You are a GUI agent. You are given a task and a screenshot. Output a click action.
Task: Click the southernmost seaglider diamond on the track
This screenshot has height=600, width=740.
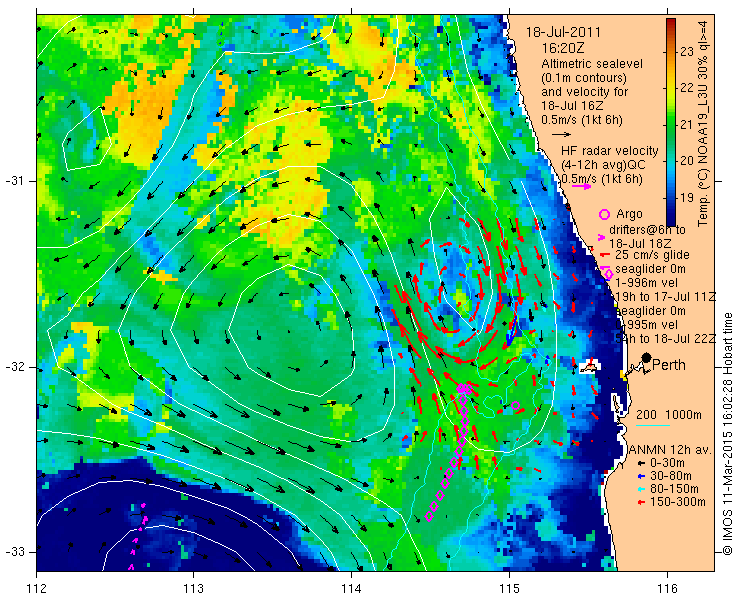(429, 516)
